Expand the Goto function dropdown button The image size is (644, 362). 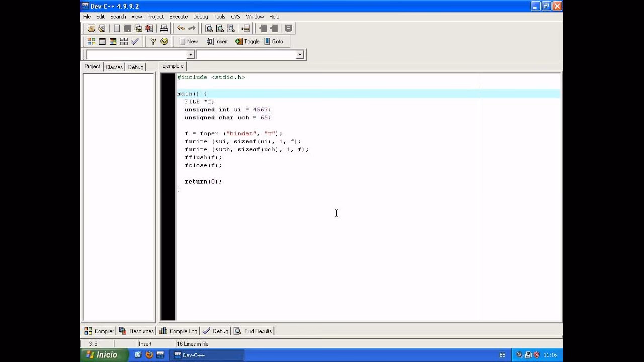[275, 41]
